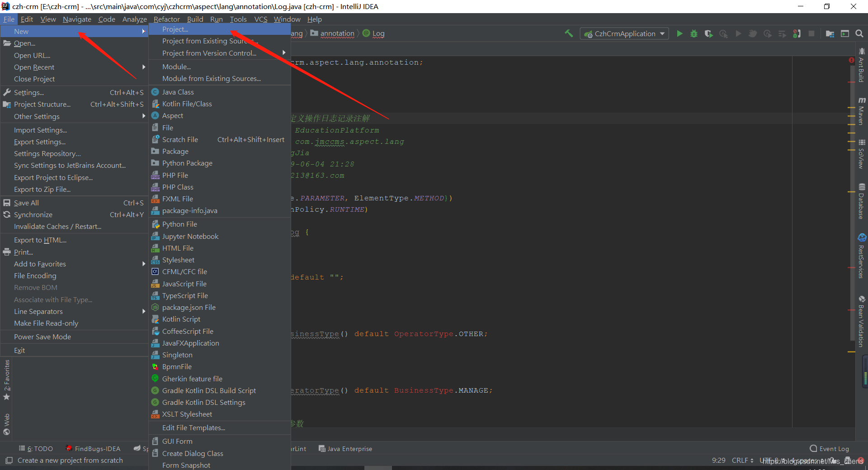The width and height of the screenshot is (868, 470).
Task: Create a new Java Class
Action: [x=220, y=92]
